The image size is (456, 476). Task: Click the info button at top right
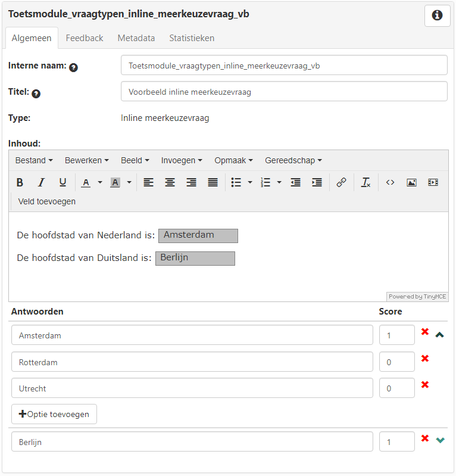[x=437, y=15]
